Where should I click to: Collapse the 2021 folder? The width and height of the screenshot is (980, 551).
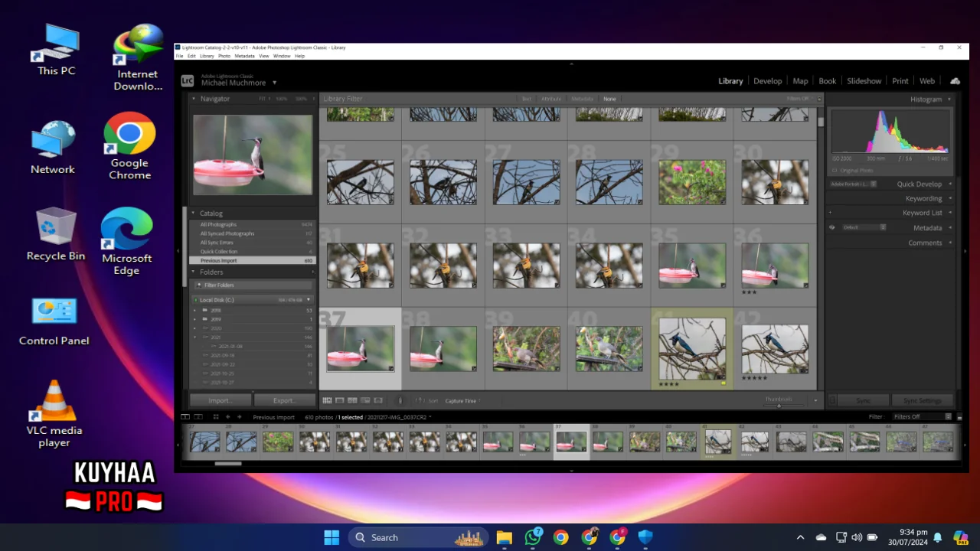tap(194, 337)
